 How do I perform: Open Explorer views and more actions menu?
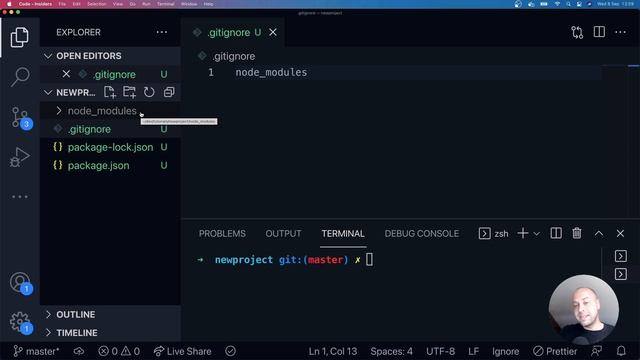click(162, 32)
